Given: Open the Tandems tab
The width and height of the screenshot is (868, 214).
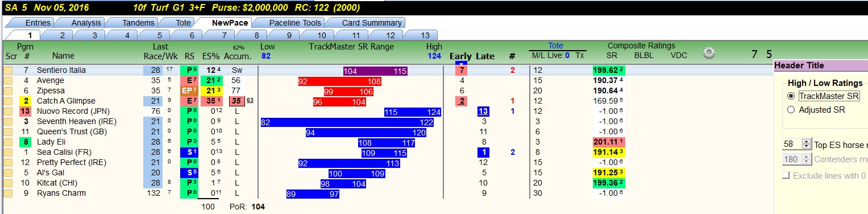Looking at the screenshot, I should click(138, 23).
